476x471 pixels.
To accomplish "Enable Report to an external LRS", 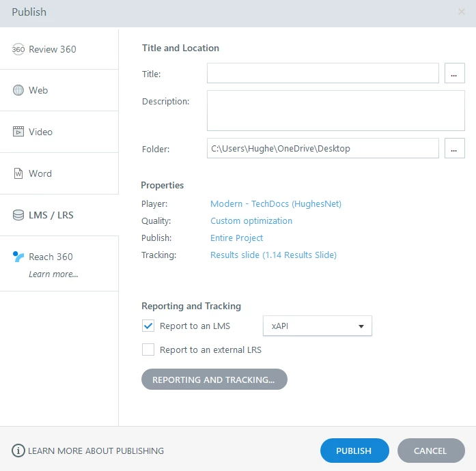I will click(x=148, y=349).
